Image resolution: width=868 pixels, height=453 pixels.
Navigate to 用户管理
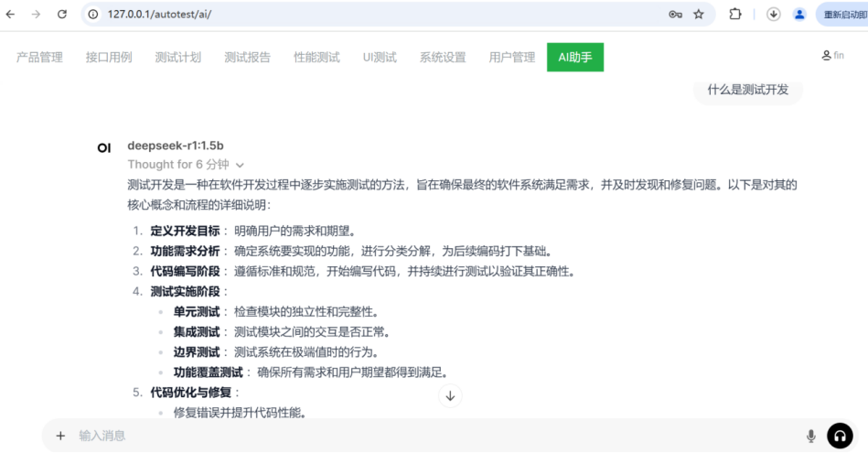coord(511,57)
